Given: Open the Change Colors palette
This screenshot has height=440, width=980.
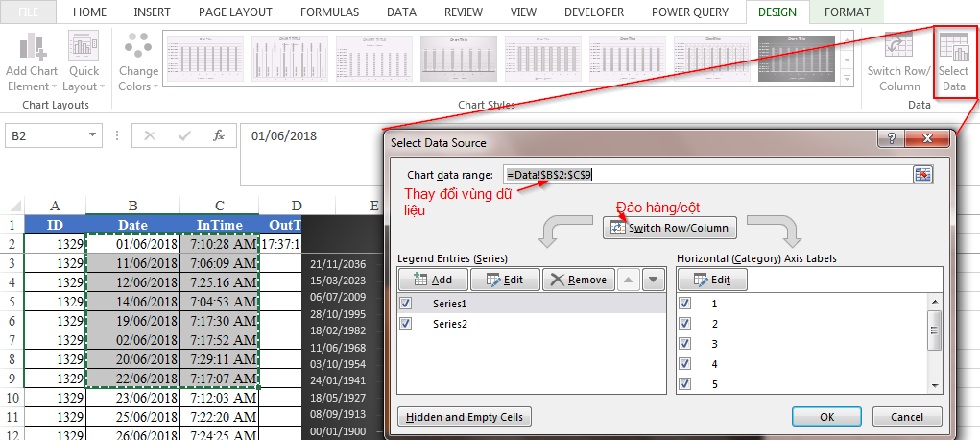Looking at the screenshot, I should [x=138, y=61].
